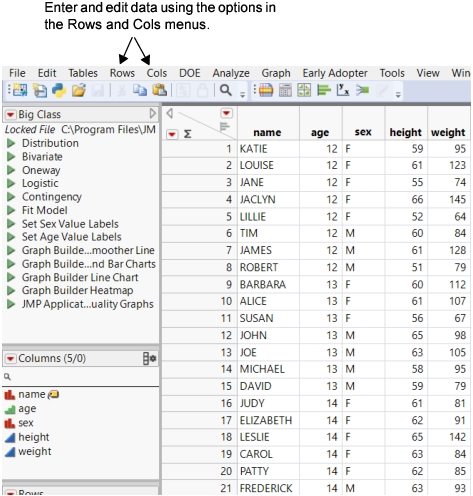This screenshot has width=473, height=496.
Task: Click the Fit Model toolbar icon
Action: coord(362,90)
